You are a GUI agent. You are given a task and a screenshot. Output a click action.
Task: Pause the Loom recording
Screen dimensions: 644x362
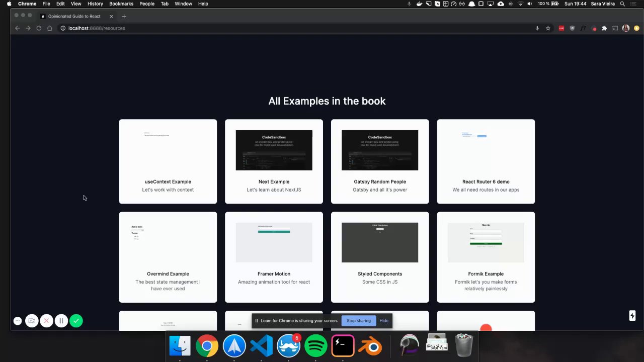coord(61,321)
